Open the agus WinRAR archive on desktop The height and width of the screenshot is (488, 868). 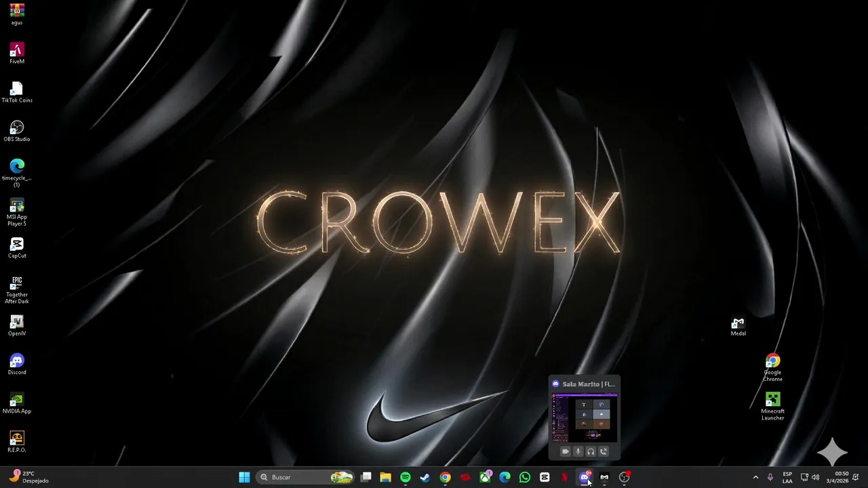17,13
